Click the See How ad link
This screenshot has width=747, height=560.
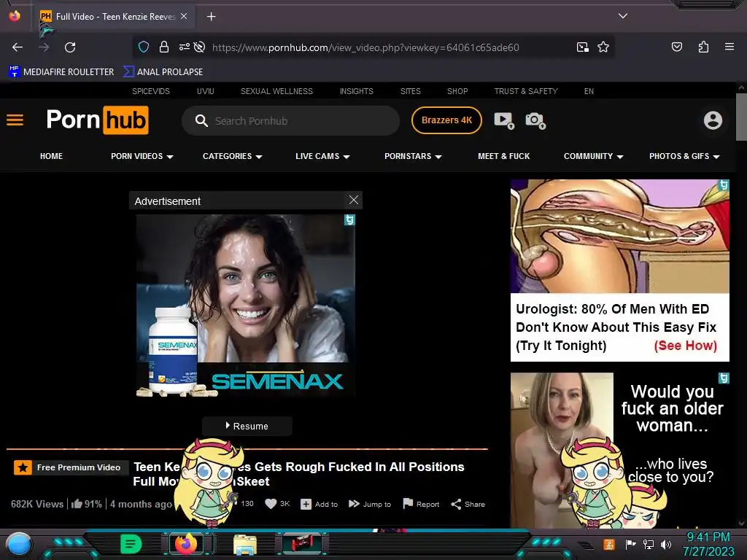point(685,346)
